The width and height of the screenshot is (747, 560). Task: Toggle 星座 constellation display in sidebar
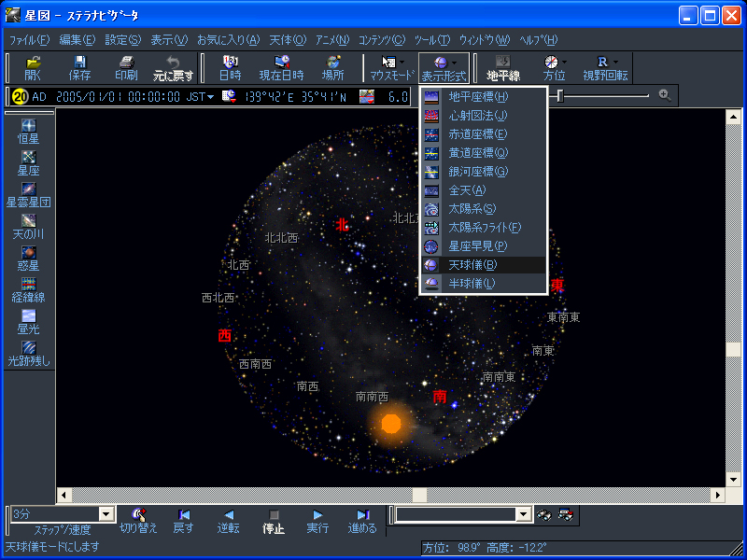click(x=28, y=163)
